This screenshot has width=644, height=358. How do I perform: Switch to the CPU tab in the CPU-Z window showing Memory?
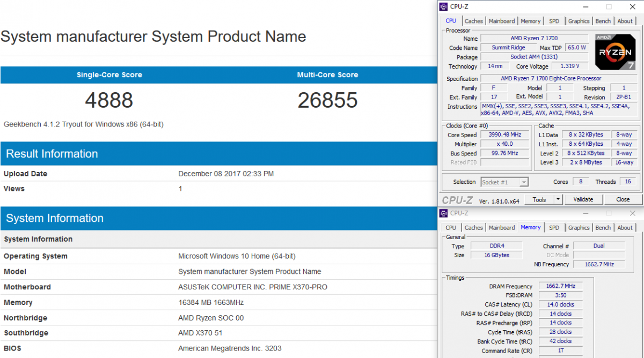[x=451, y=228]
